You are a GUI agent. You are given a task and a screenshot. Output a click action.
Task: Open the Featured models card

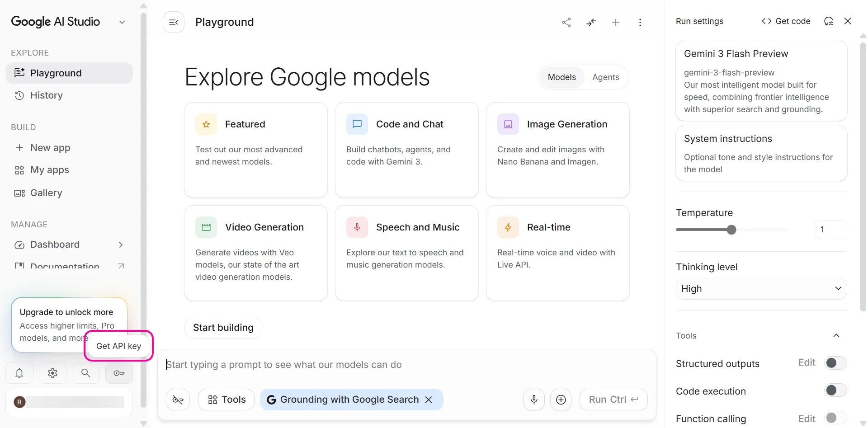(x=256, y=150)
